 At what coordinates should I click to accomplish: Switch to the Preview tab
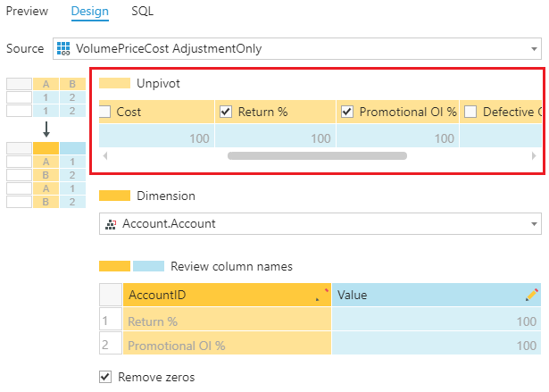coord(27,12)
